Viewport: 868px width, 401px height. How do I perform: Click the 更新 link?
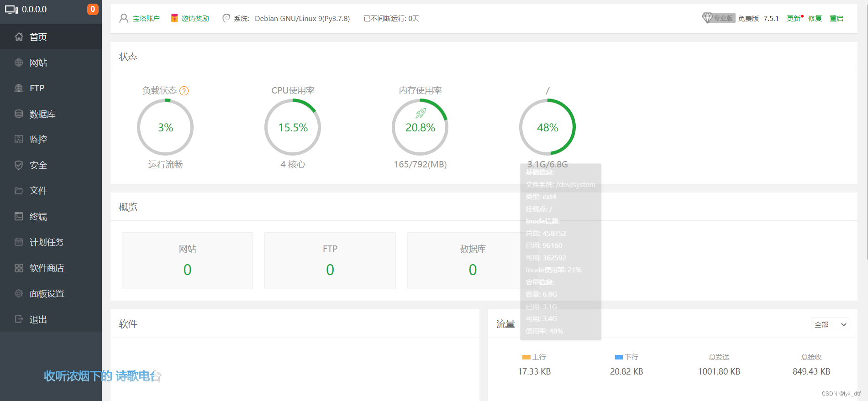click(794, 19)
